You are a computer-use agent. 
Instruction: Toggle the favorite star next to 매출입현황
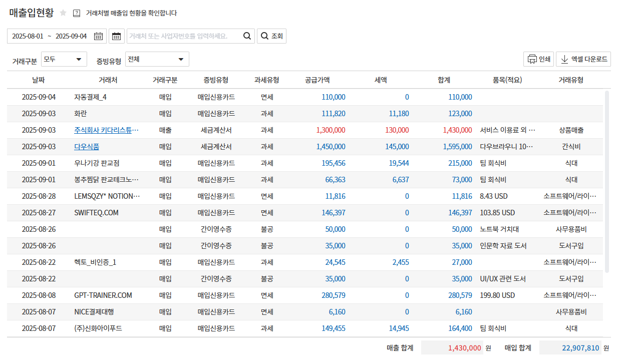click(63, 13)
